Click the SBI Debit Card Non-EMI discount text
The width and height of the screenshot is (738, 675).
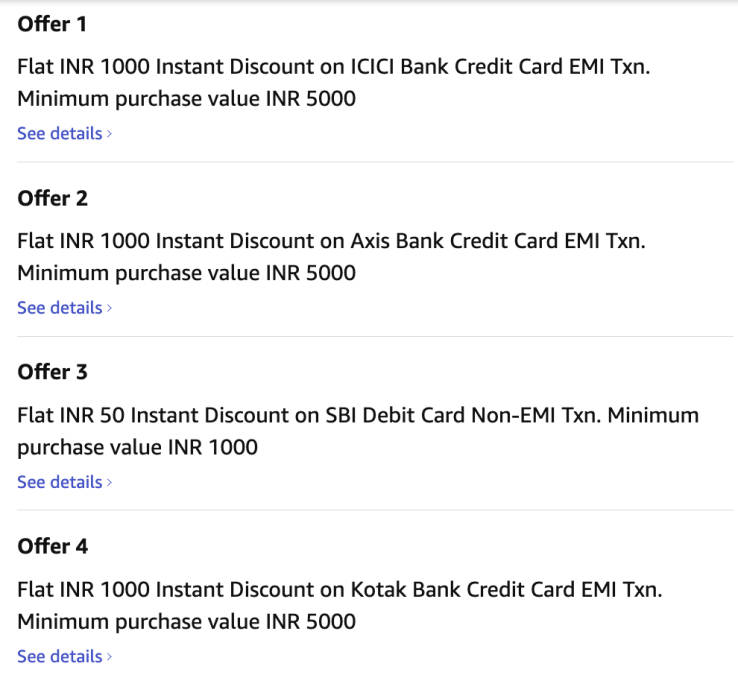point(358,415)
